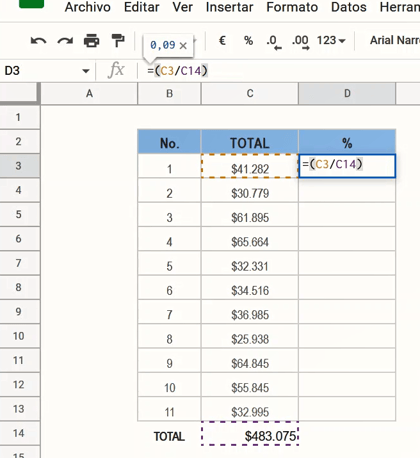Screen dimensions: 420x458
Task: Open the 123 number format dropdown
Action: tap(331, 41)
